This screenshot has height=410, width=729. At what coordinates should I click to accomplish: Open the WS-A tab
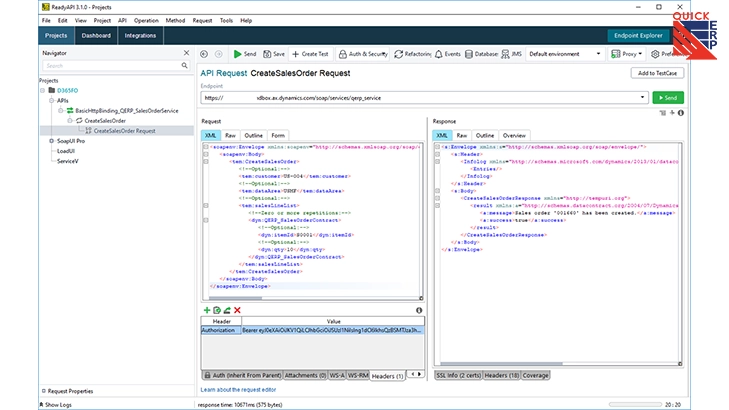click(x=337, y=375)
